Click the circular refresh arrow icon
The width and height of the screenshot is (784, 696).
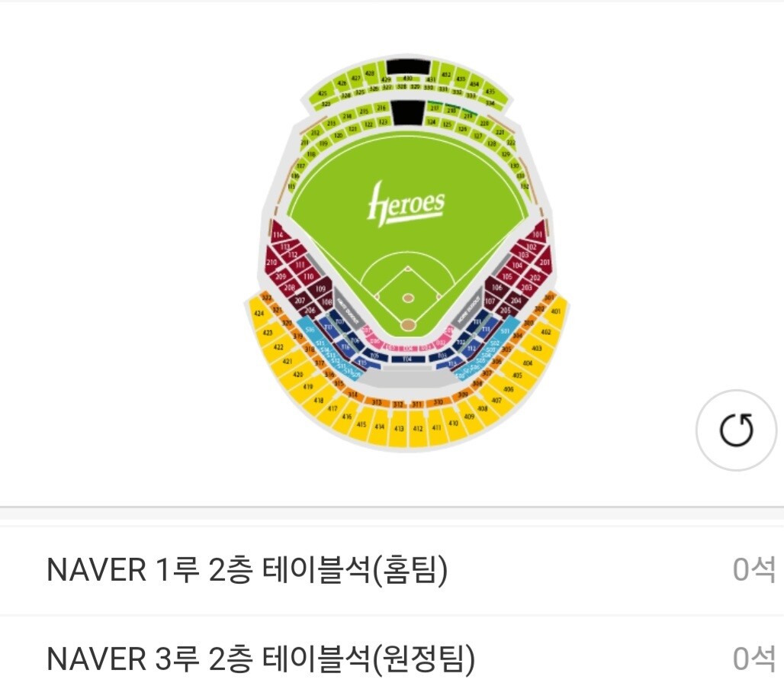[x=736, y=430]
